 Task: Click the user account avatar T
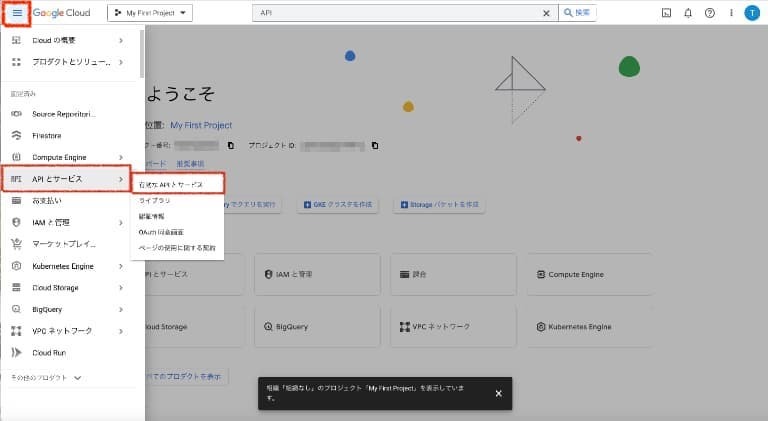751,14
